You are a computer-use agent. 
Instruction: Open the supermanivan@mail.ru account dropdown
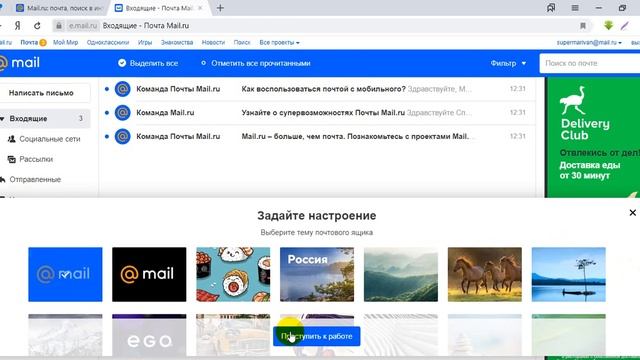(589, 42)
